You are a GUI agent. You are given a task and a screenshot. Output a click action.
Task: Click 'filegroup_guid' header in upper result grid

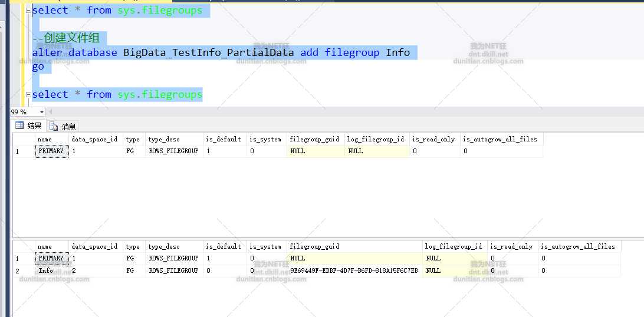[x=316, y=139]
